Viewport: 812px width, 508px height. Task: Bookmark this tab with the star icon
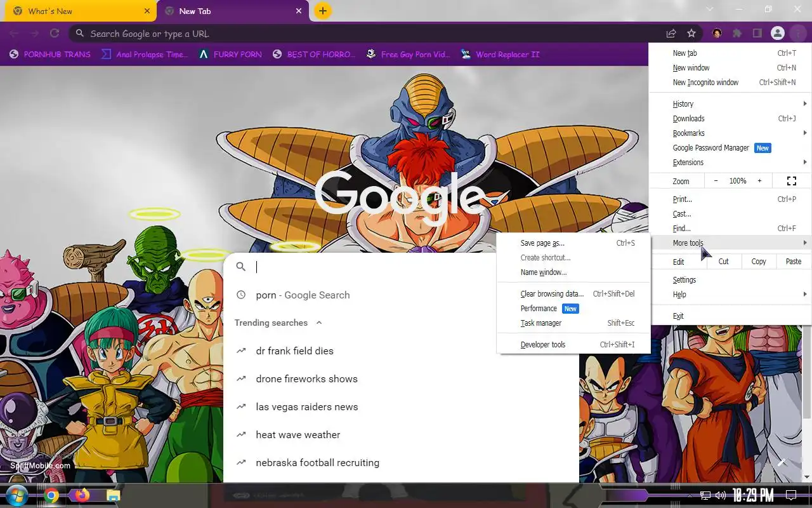click(x=691, y=34)
